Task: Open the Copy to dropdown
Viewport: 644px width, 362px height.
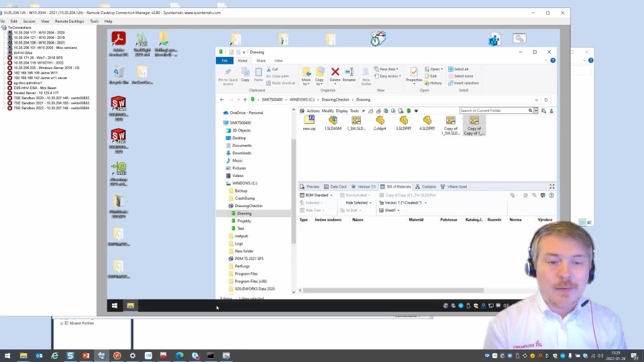Action: pyautogui.click(x=319, y=76)
